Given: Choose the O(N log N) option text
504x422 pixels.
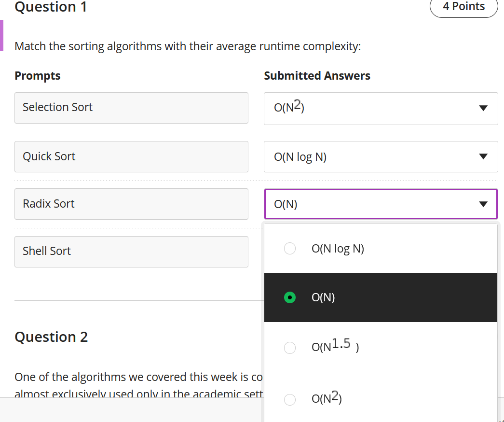Looking at the screenshot, I should point(338,249).
